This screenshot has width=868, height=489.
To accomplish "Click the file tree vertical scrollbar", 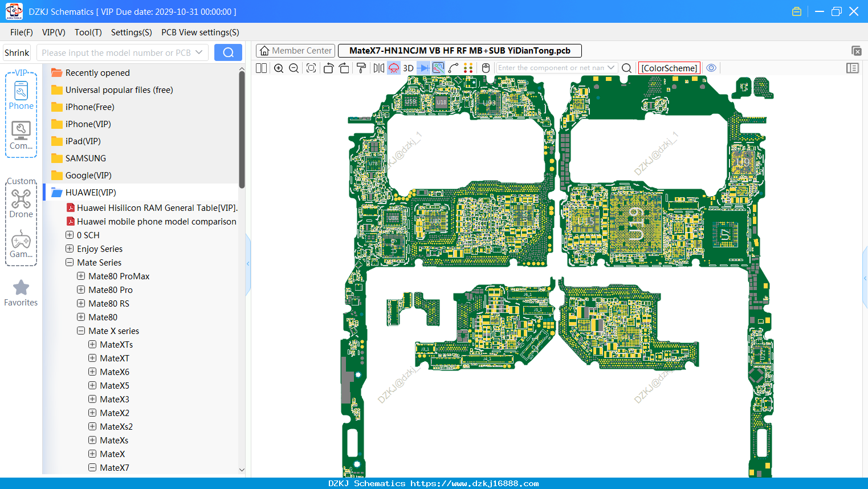I will pyautogui.click(x=242, y=130).
